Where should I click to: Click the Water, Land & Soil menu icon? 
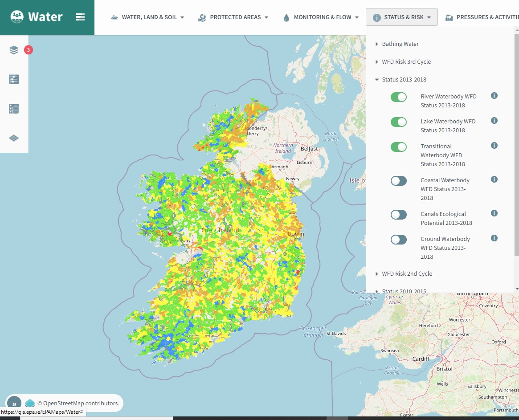[114, 17]
